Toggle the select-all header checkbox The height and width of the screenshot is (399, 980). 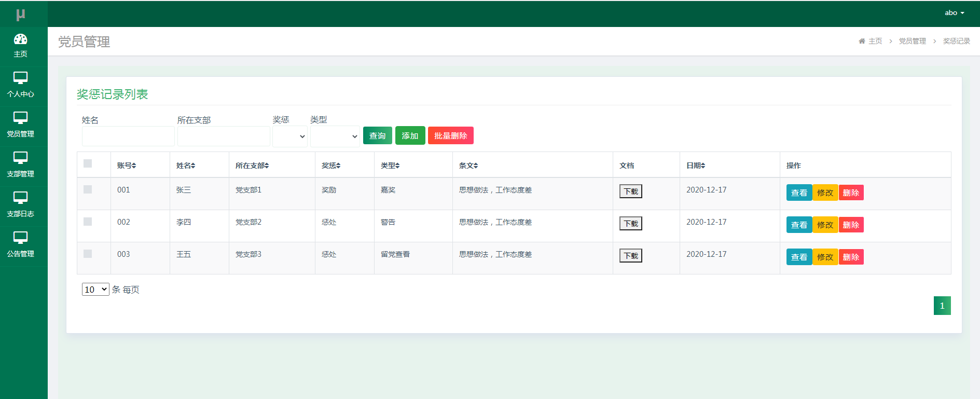pos(88,163)
